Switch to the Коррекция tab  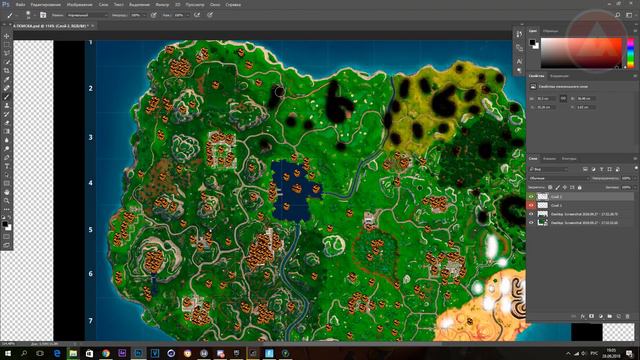(559, 76)
